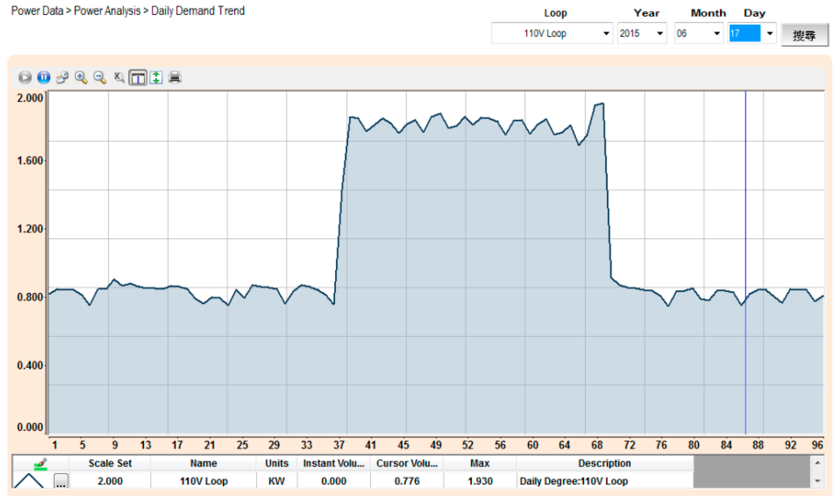Zoom in on the chart

[x=81, y=77]
